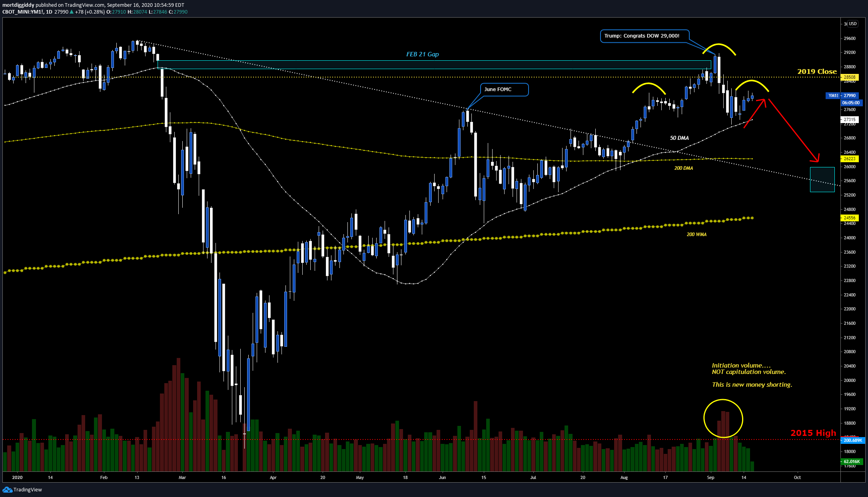
Task: Click 'Jun' on the time axis
Action: 442,477
